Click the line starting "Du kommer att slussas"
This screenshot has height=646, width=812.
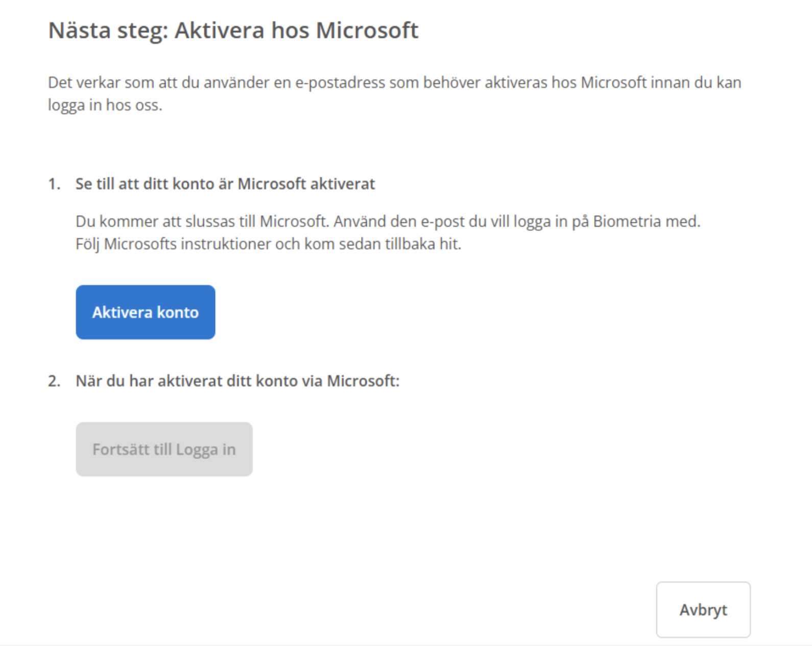(388, 221)
